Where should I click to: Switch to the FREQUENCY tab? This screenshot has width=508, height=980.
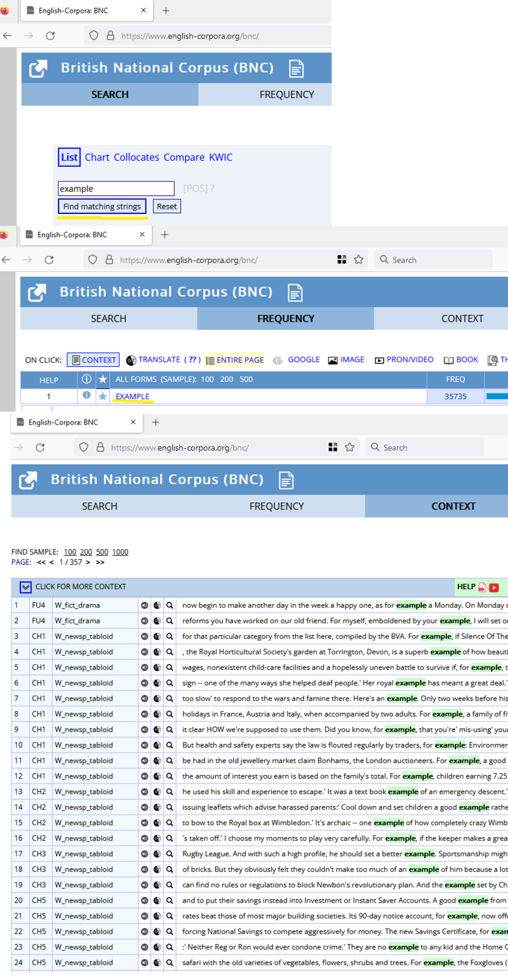[x=286, y=94]
